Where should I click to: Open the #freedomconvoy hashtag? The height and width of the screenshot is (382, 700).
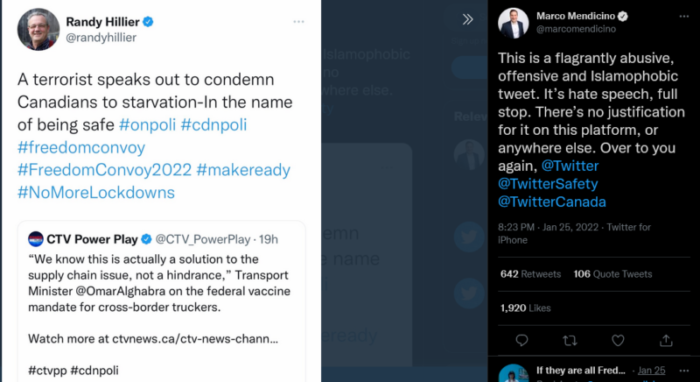point(81,147)
